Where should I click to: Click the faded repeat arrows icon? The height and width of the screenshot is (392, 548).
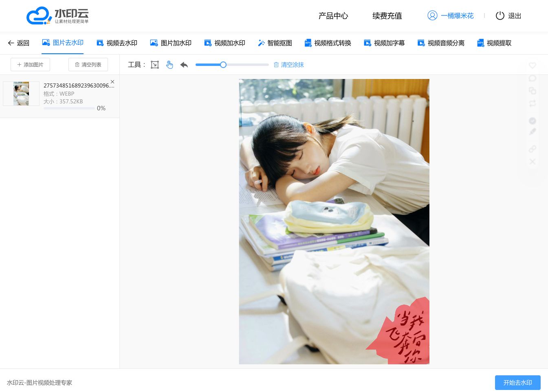(533, 103)
